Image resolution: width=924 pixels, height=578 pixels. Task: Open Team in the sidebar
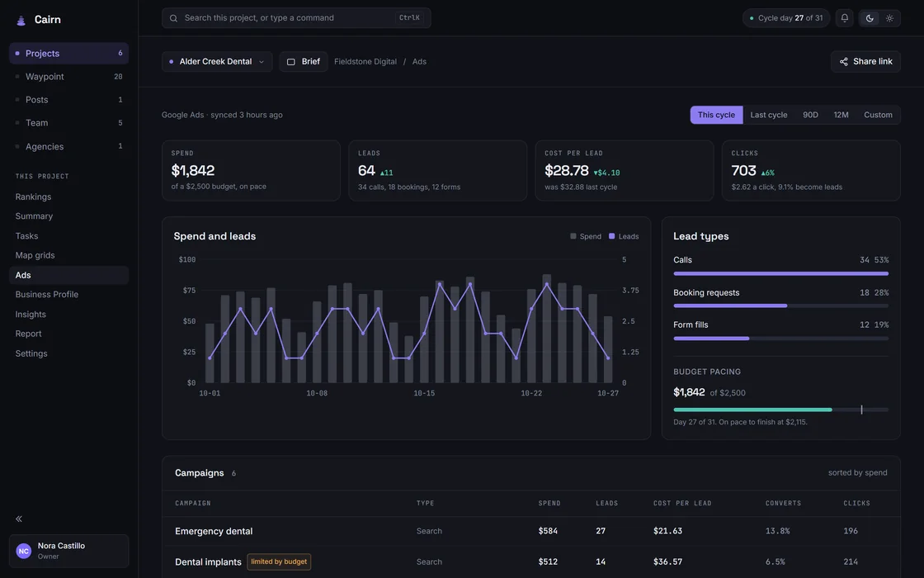tap(69, 123)
